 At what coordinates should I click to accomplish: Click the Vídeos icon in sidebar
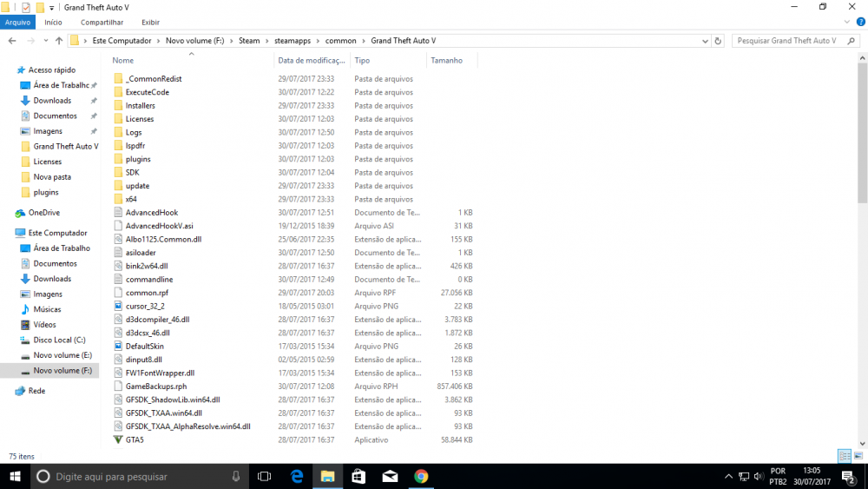25,325
